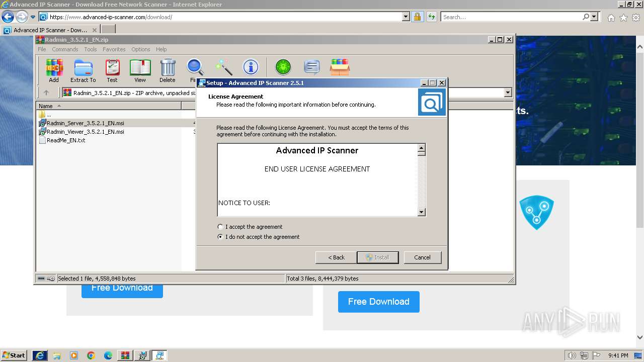The width and height of the screenshot is (644, 362).
Task: Click the blue shield icon on the webpage
Action: click(x=536, y=213)
